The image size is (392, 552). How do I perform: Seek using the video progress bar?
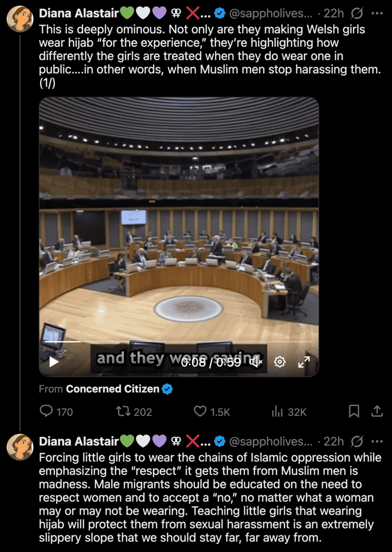[x=179, y=342]
